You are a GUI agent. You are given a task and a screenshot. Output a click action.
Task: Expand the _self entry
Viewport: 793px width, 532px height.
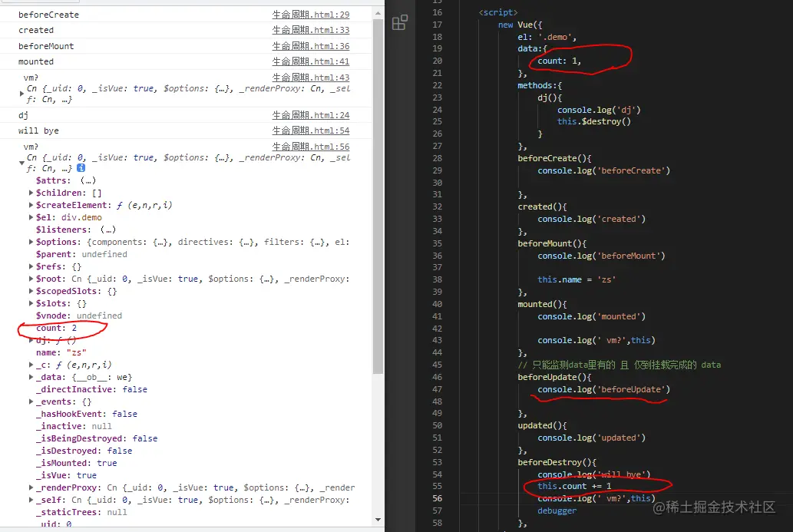point(31,500)
